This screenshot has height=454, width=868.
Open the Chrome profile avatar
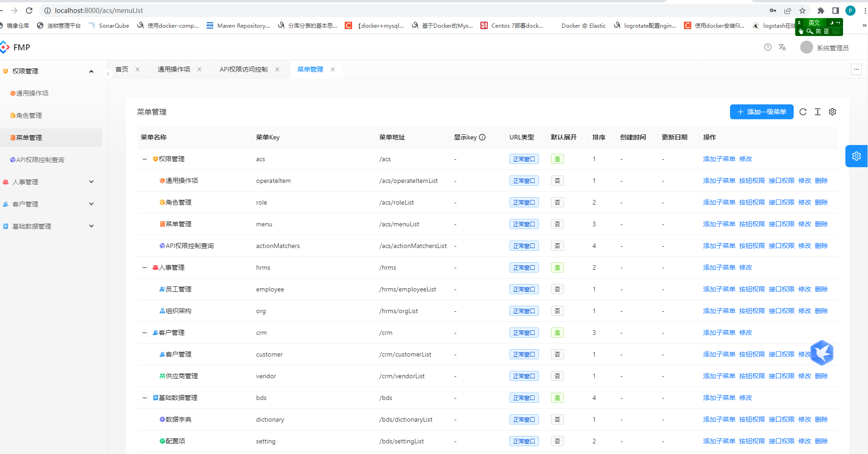pos(850,11)
